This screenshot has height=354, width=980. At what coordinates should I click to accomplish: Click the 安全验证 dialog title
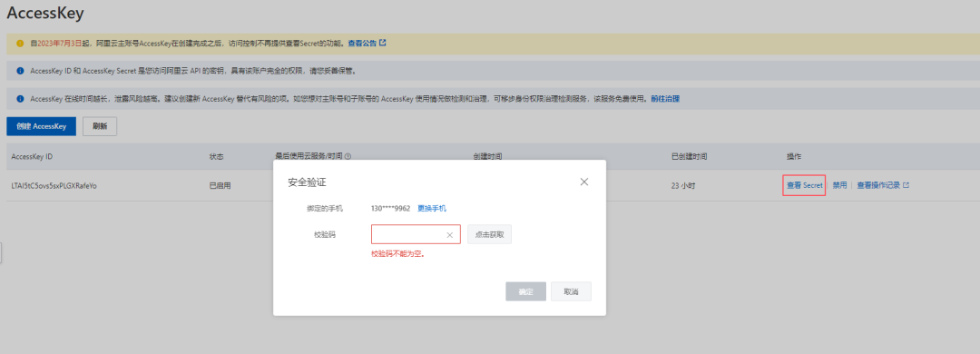[x=307, y=182]
